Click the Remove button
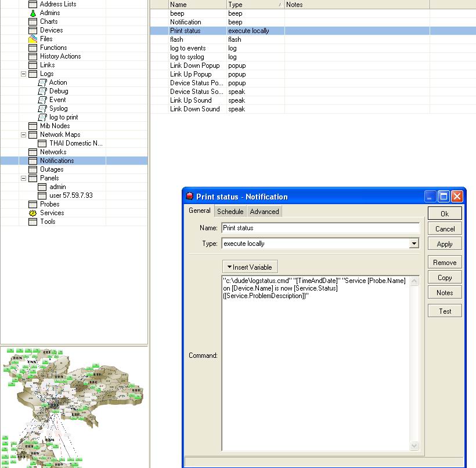 pyautogui.click(x=445, y=262)
